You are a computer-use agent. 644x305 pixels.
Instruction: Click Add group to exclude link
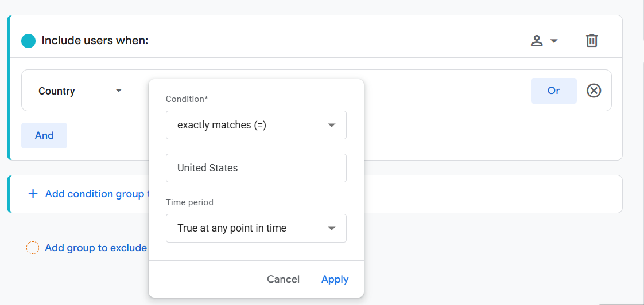point(96,248)
